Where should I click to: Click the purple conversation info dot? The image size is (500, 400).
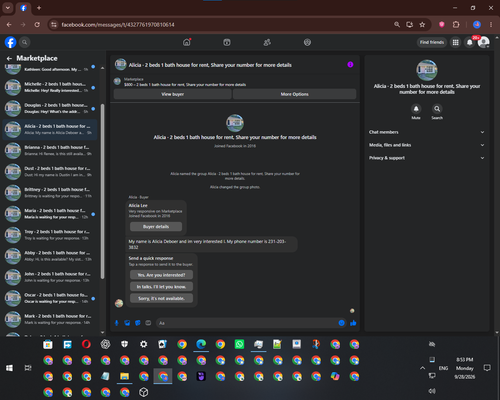(x=350, y=65)
